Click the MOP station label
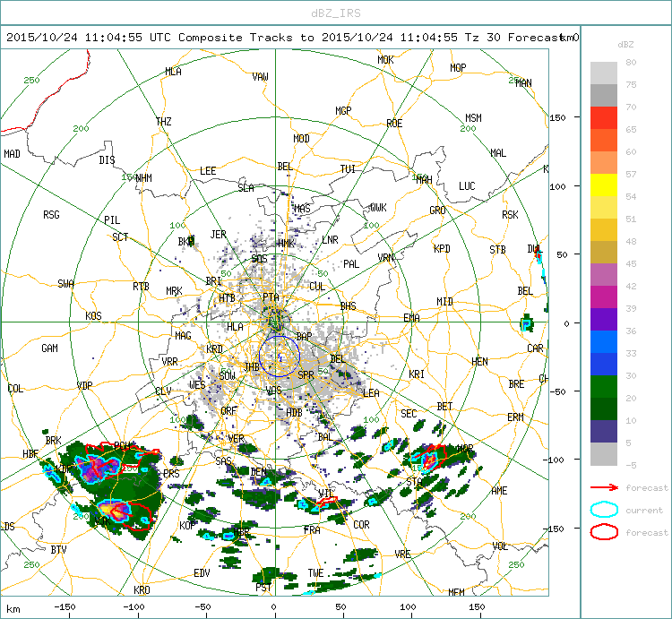Viewport: 672px width, 619px height. 458,68
